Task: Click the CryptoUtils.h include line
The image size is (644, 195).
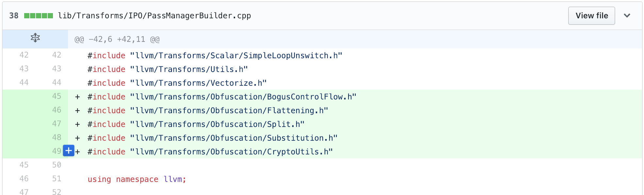Action: click(210, 152)
